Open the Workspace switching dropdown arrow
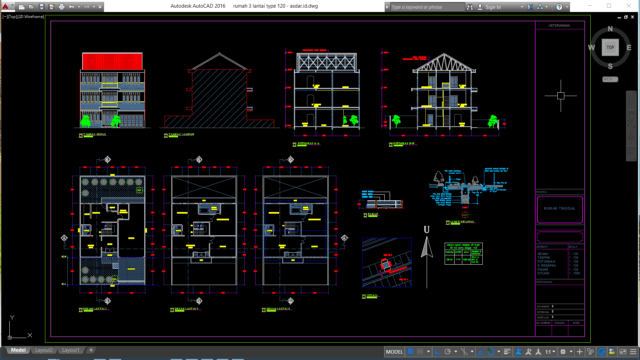 571,352
